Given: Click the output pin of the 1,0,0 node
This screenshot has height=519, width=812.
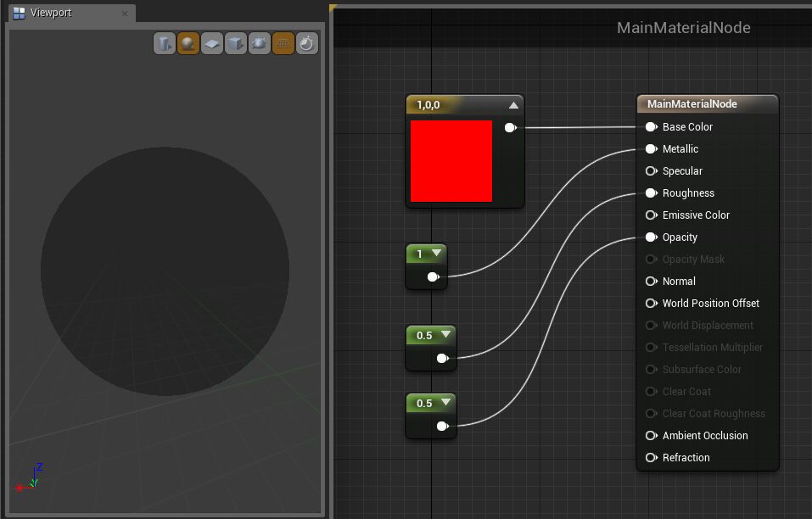Looking at the screenshot, I should point(510,128).
